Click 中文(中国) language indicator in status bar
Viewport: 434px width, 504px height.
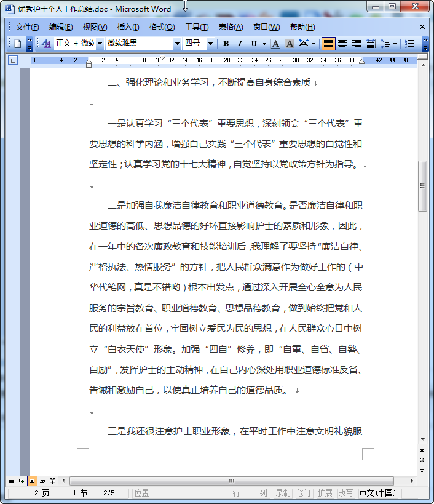(377, 493)
